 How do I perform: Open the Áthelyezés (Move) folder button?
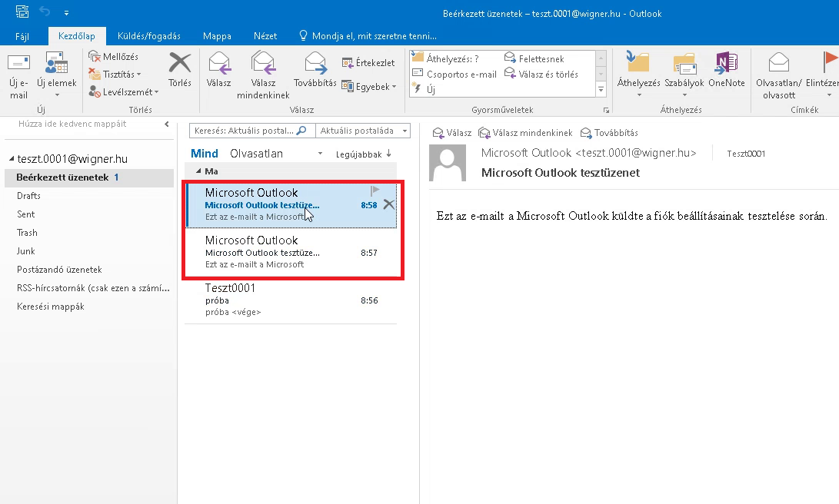coord(638,75)
